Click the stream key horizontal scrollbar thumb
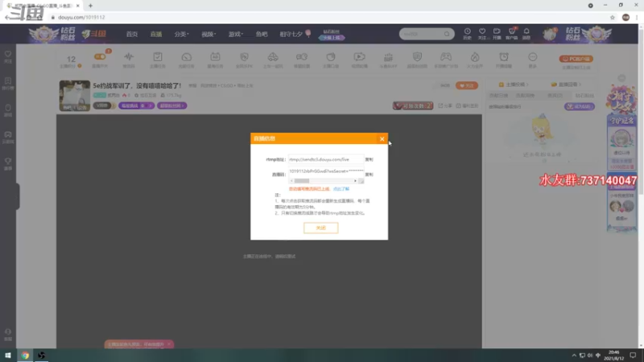 tap(302, 181)
